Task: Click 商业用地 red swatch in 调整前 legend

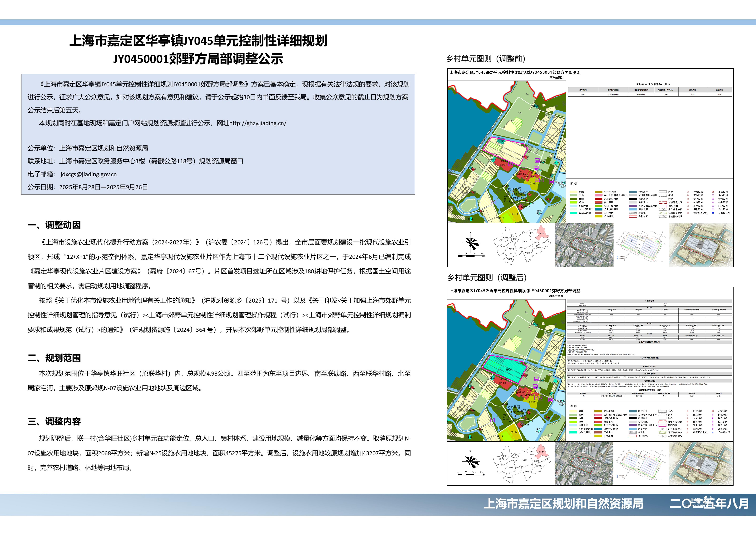Action: tap(599, 202)
